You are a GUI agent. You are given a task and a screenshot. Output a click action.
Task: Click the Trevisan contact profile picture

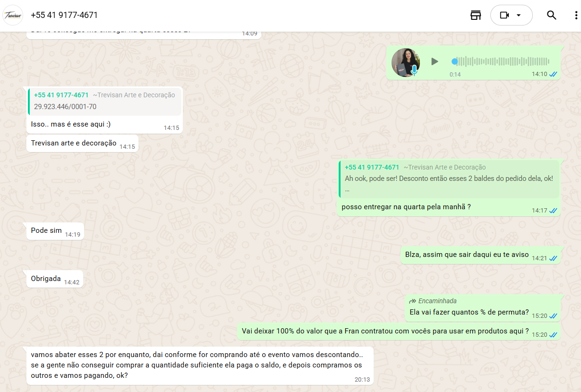[13, 15]
